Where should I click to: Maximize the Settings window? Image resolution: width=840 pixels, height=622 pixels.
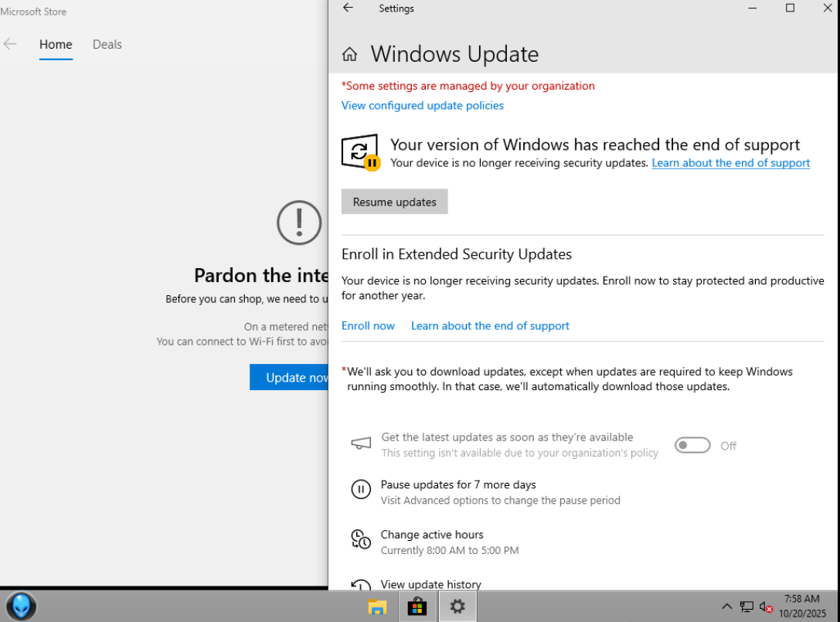(790, 8)
